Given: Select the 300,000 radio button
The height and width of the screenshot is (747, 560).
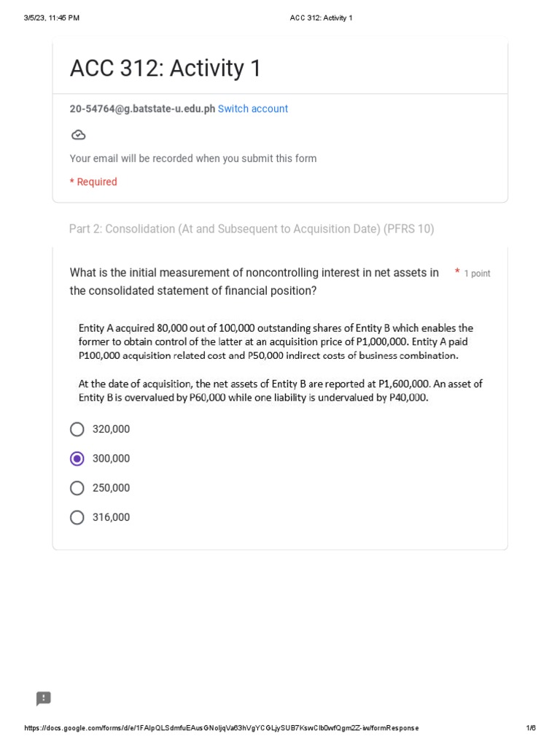Looking at the screenshot, I should pos(77,459).
